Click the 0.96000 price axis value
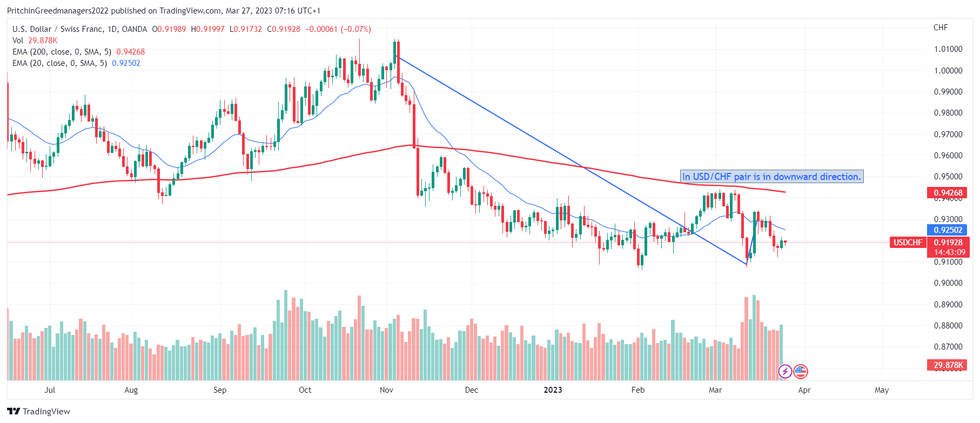The width and height of the screenshot is (980, 423). [948, 156]
